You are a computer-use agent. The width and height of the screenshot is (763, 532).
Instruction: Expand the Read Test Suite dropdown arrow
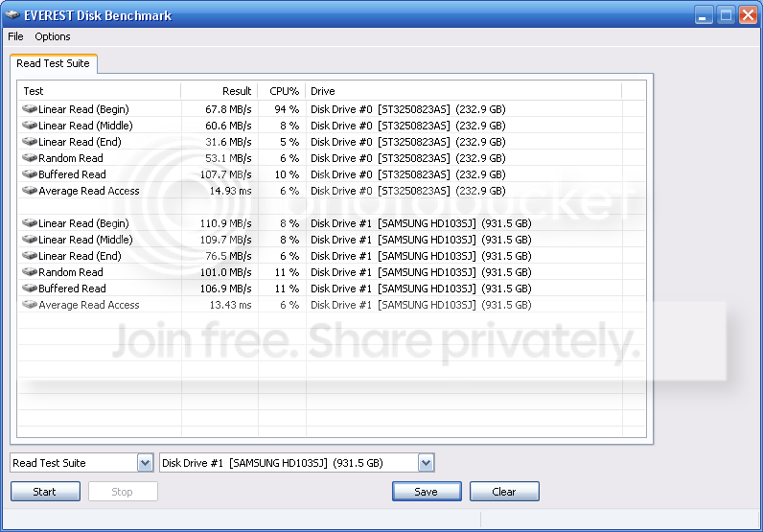tap(145, 462)
